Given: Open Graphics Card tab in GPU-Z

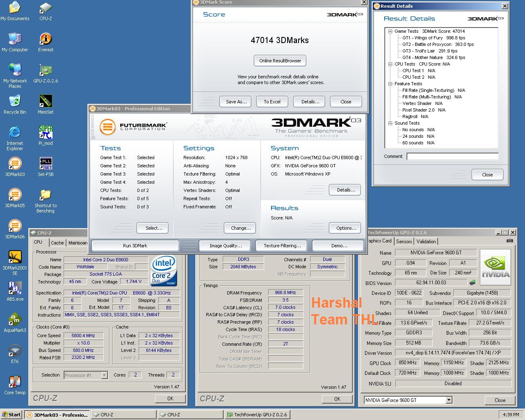Looking at the screenshot, I should [x=380, y=241].
